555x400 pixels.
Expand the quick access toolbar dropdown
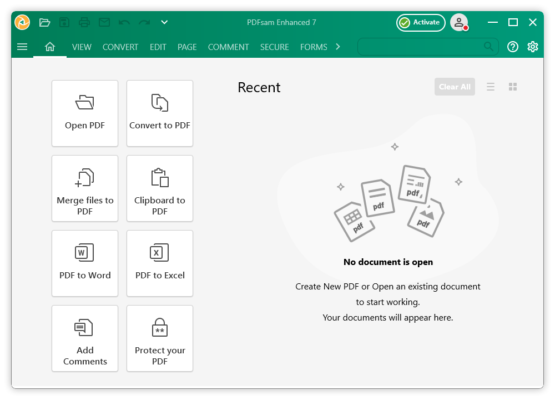pyautogui.click(x=164, y=22)
